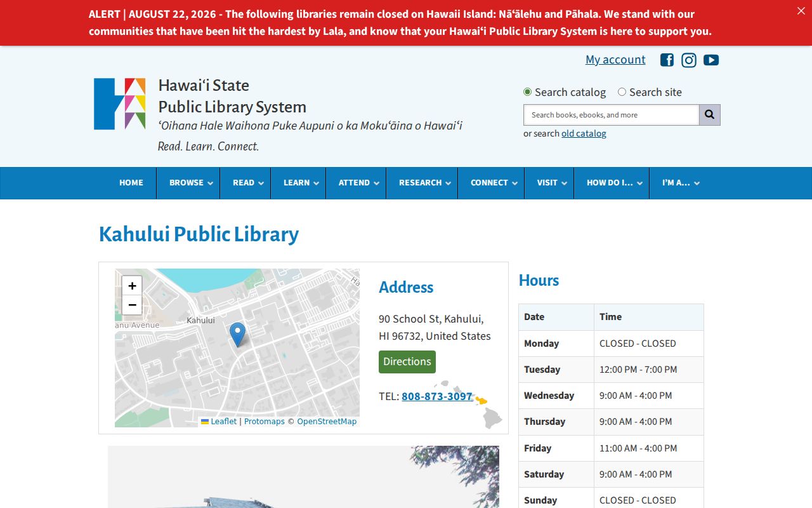The image size is (812, 508).
Task: Dismiss the red alert banner
Action: point(801,11)
